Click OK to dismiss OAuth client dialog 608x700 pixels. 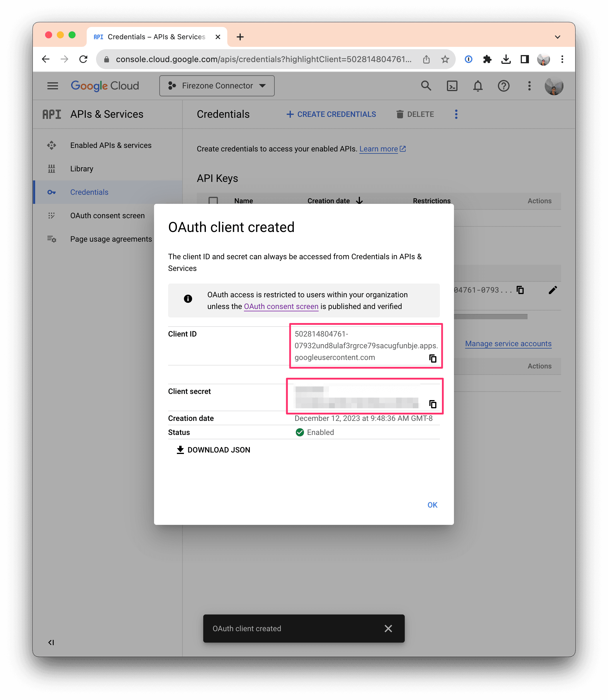tap(432, 505)
